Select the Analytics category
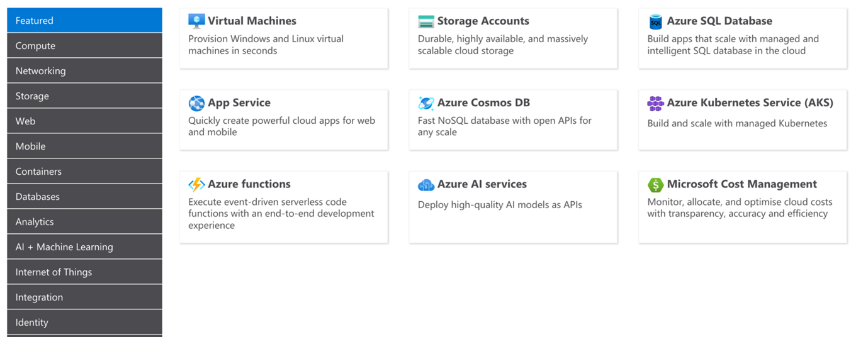 [84, 221]
